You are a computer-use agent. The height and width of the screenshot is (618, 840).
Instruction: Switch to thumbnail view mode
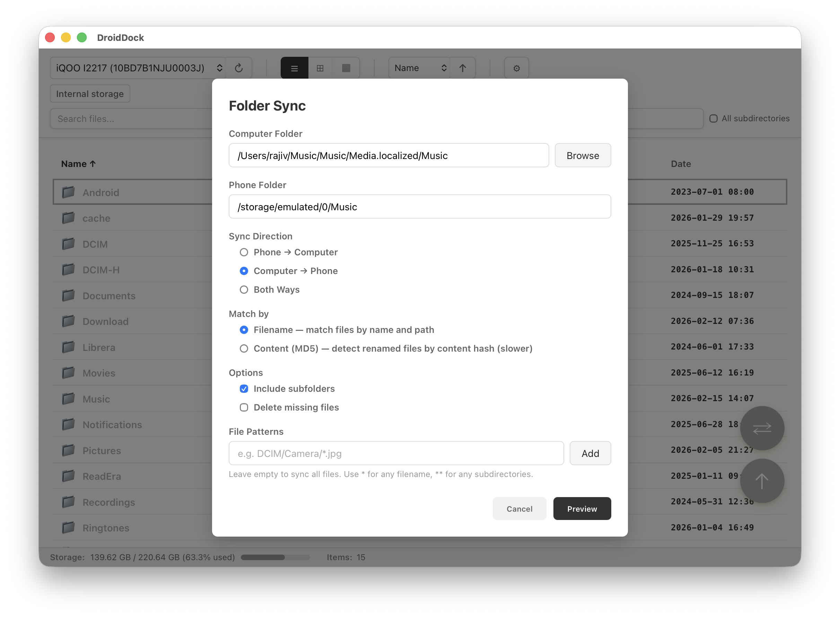click(346, 68)
